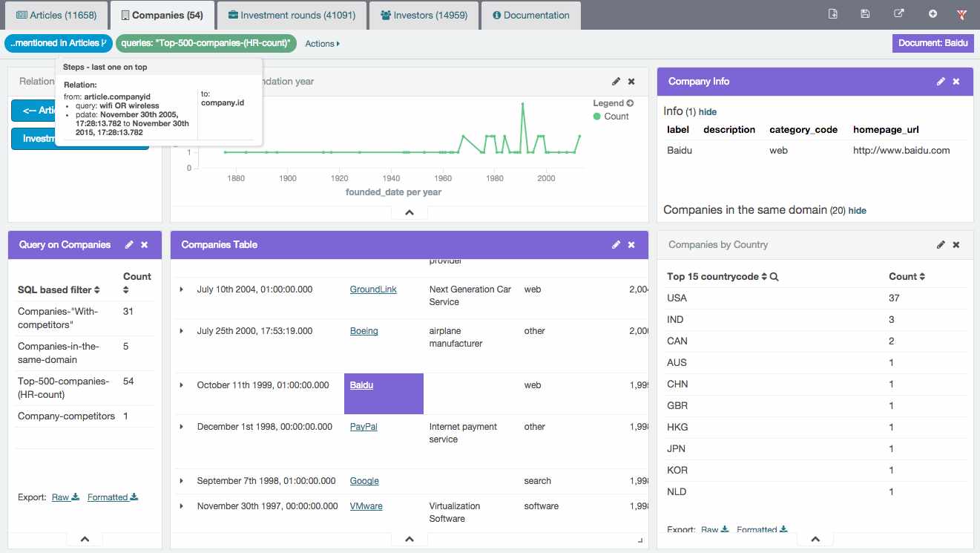Select the Company-competitors filter row

tap(85, 416)
